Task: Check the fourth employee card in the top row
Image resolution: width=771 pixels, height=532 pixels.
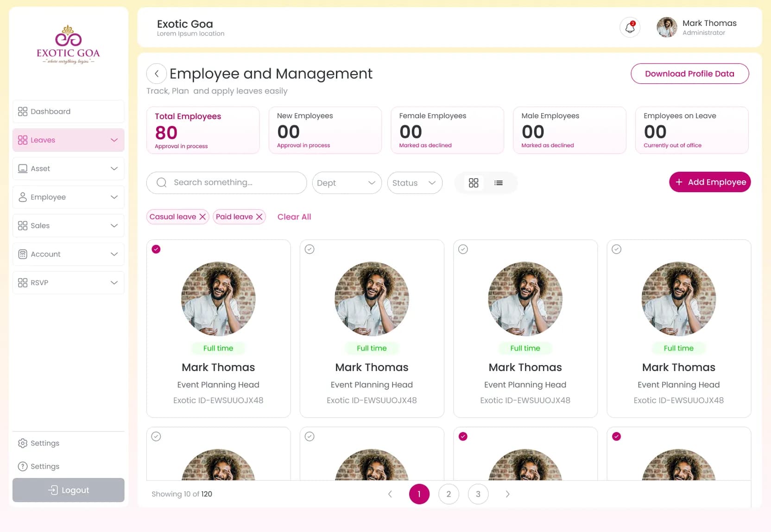Action: (616, 249)
